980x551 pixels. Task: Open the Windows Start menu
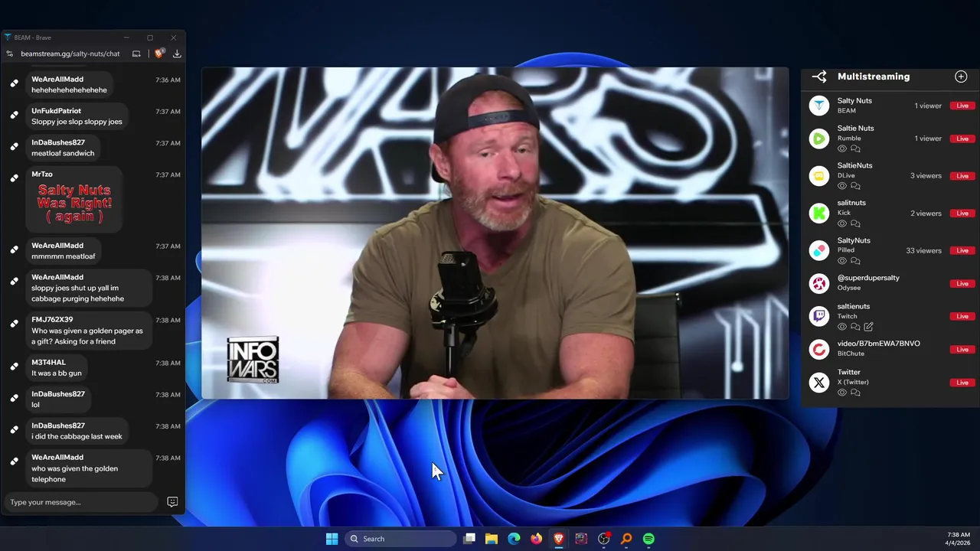coord(332,539)
